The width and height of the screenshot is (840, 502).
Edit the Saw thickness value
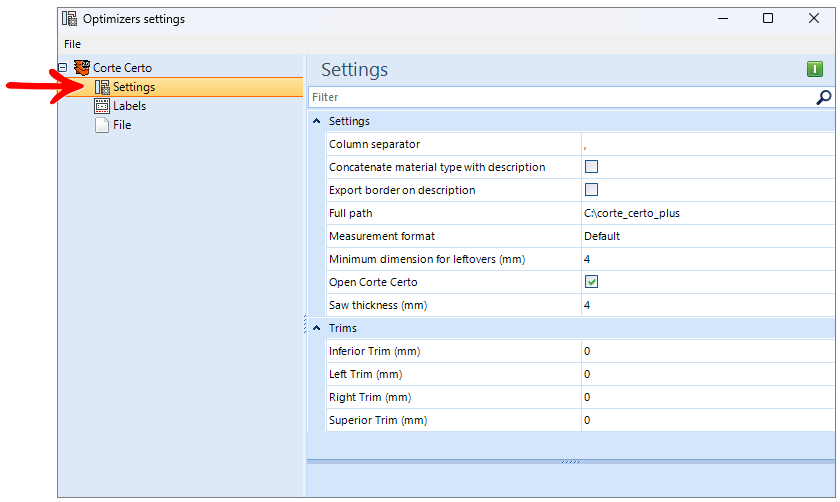coord(708,305)
